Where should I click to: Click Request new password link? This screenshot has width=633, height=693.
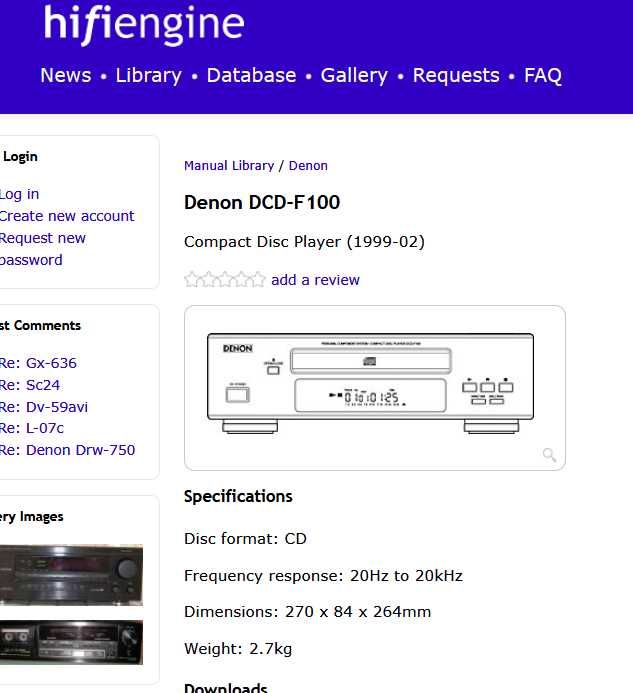pyautogui.click(x=42, y=249)
